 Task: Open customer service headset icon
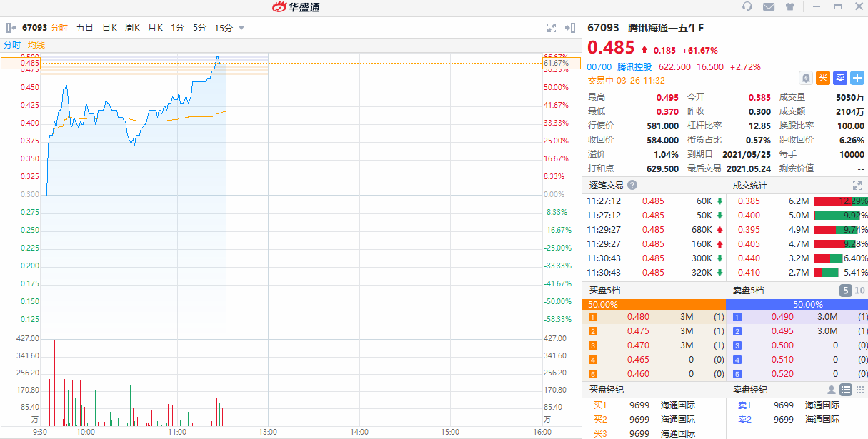[747, 6]
